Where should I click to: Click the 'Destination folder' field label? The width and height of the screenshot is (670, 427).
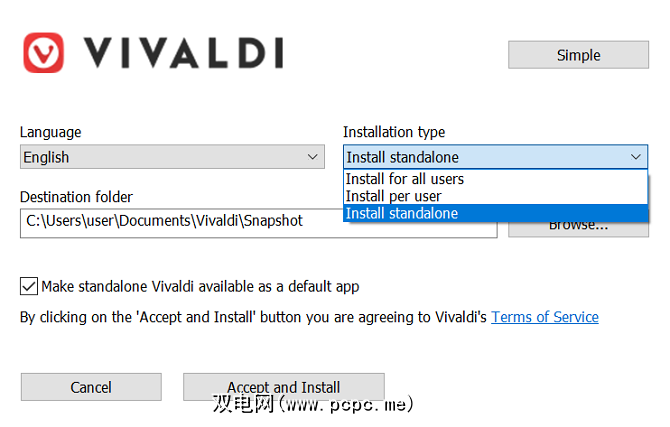(76, 197)
